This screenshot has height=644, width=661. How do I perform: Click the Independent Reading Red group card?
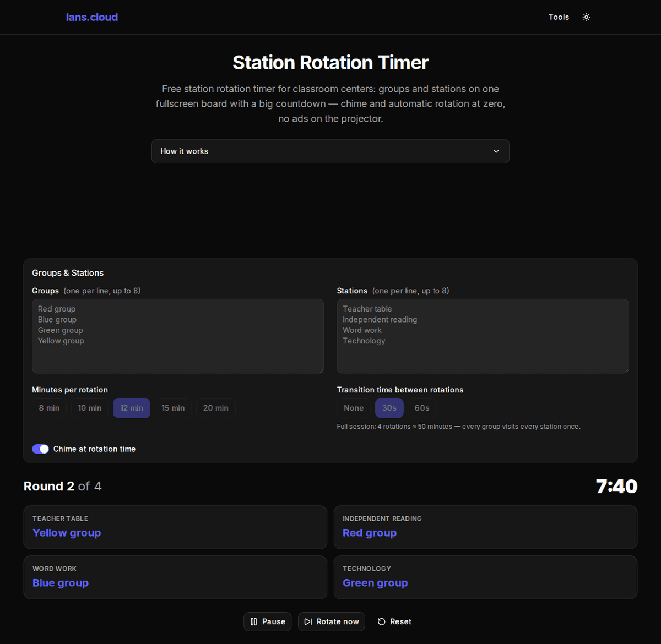[485, 527]
